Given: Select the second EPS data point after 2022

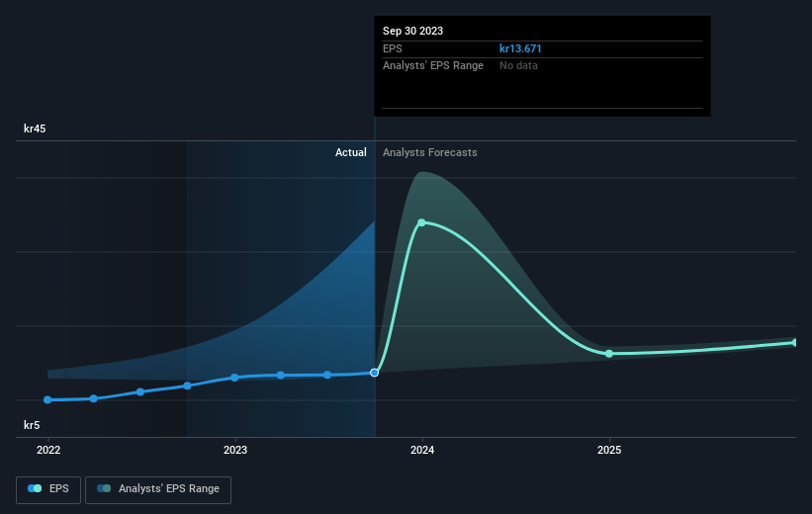Looking at the screenshot, I should point(94,398).
